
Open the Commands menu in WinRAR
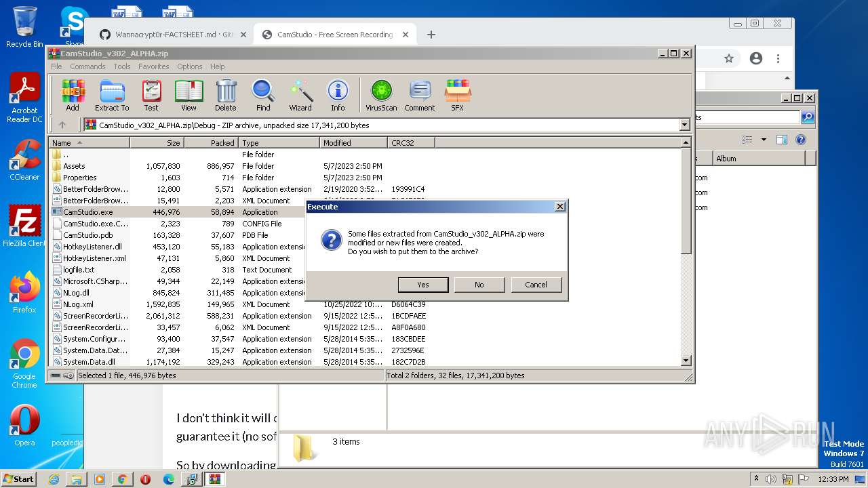[x=87, y=66]
